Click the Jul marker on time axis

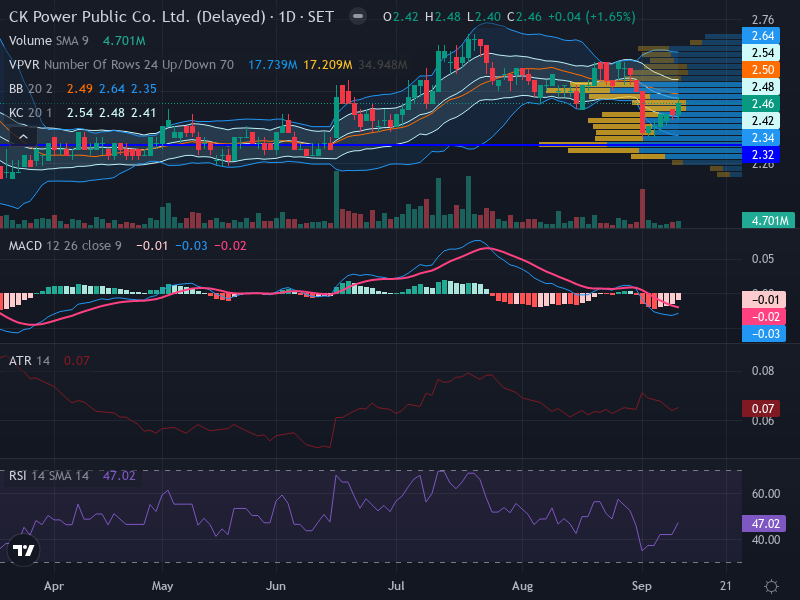(x=396, y=586)
